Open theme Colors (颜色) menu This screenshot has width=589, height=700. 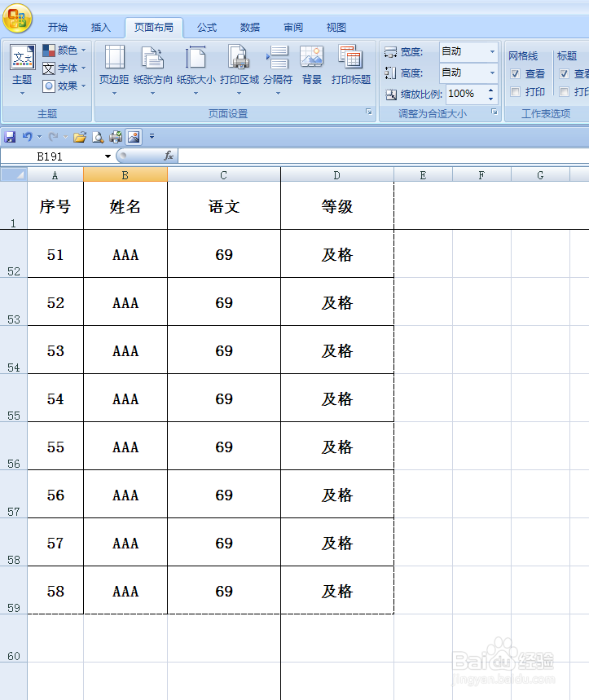tap(64, 50)
